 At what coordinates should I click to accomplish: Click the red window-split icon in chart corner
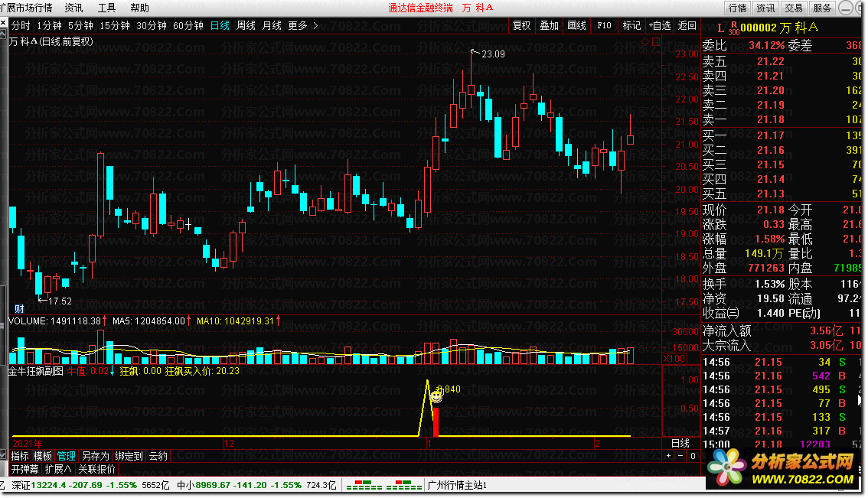click(656, 41)
